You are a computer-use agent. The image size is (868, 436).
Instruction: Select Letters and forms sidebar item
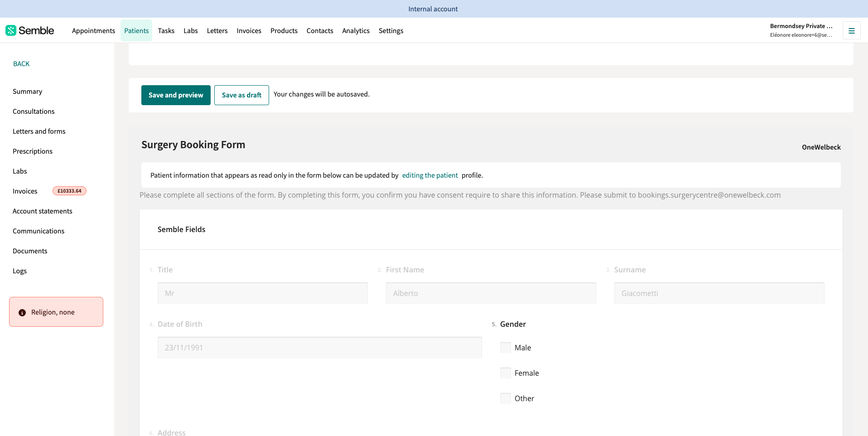(39, 131)
